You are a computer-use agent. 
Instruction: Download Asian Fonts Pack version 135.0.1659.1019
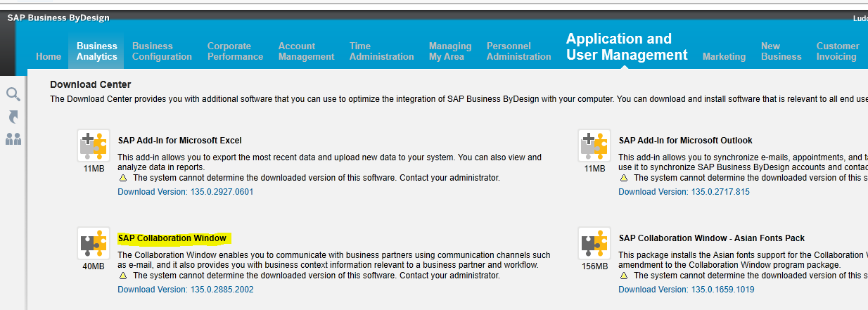click(687, 289)
